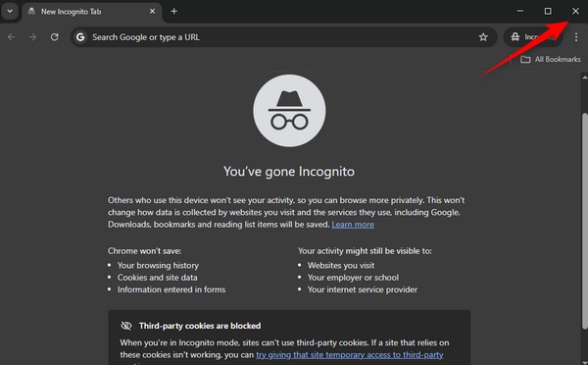This screenshot has width=588, height=365.
Task: Open the All Bookmarks folder
Action: point(551,59)
